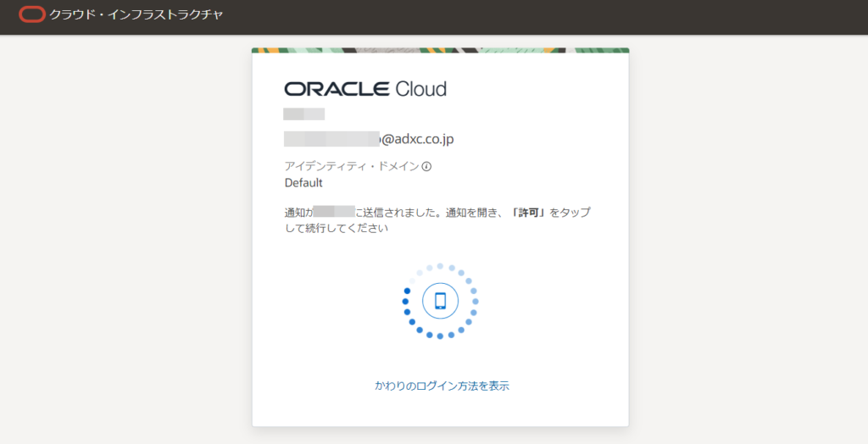This screenshot has width=868, height=444.
Task: Open alternative login methods link
Action: (x=442, y=386)
